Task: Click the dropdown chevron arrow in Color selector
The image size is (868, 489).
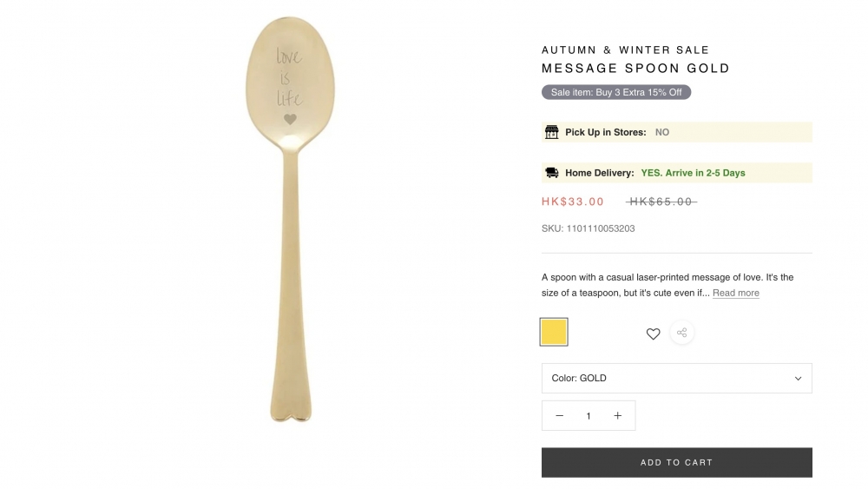Action: coord(798,378)
